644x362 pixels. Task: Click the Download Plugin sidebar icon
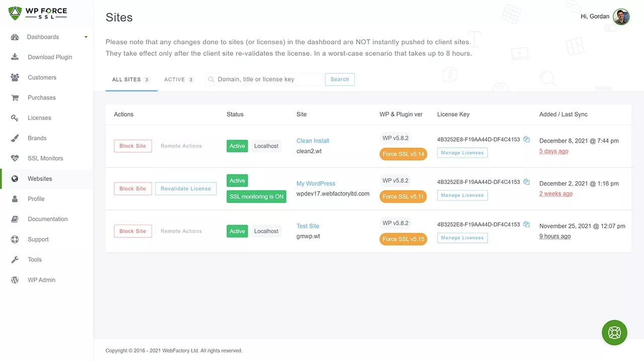[x=15, y=57]
